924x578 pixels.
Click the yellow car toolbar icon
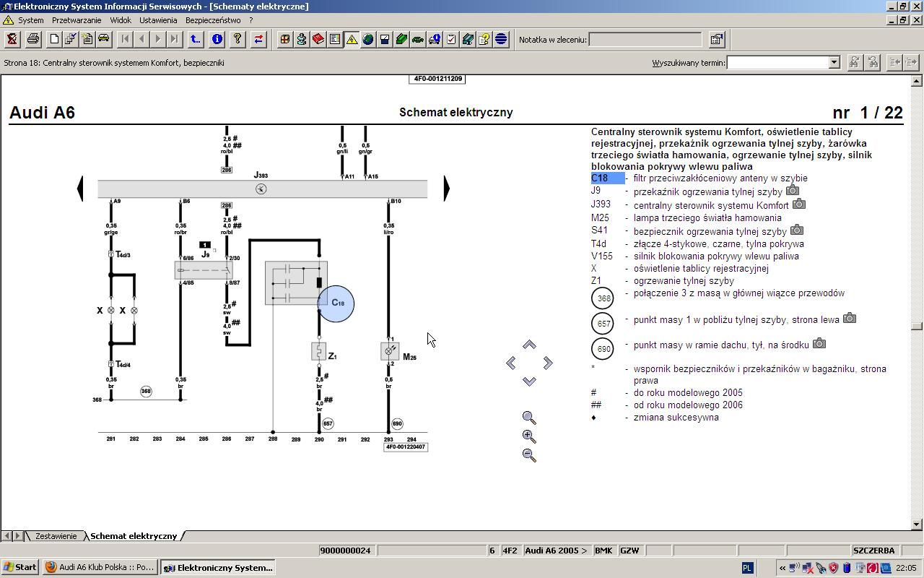click(x=103, y=39)
